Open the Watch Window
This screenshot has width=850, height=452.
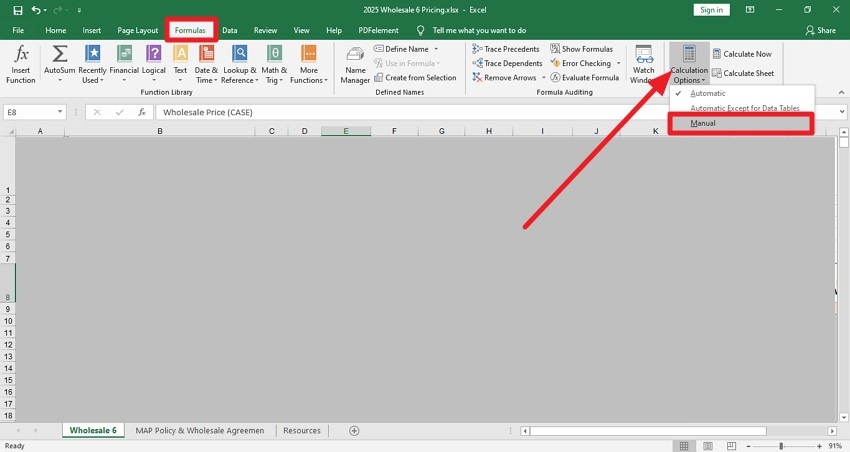click(x=643, y=64)
